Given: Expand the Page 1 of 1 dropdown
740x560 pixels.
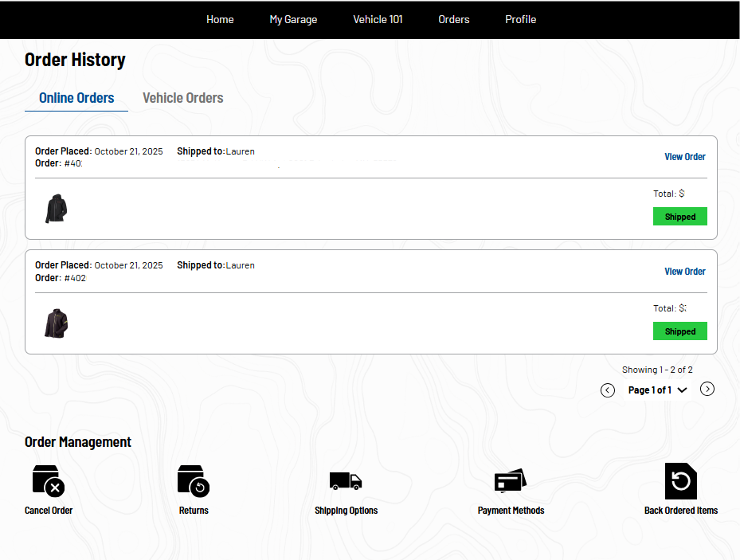Looking at the screenshot, I should point(657,390).
